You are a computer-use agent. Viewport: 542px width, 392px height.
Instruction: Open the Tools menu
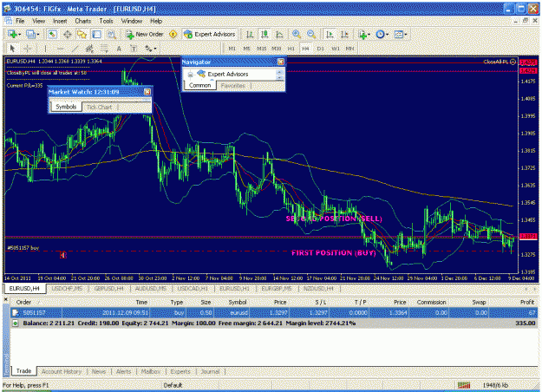click(106, 21)
